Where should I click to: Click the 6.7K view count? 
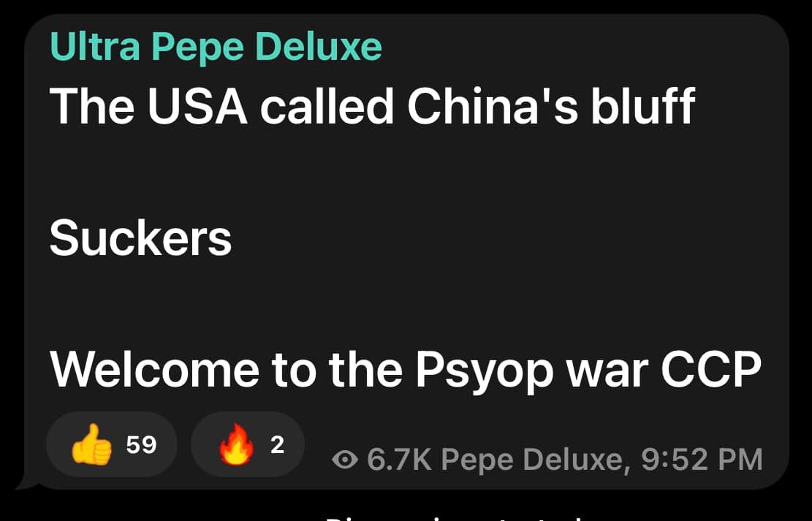(399, 460)
